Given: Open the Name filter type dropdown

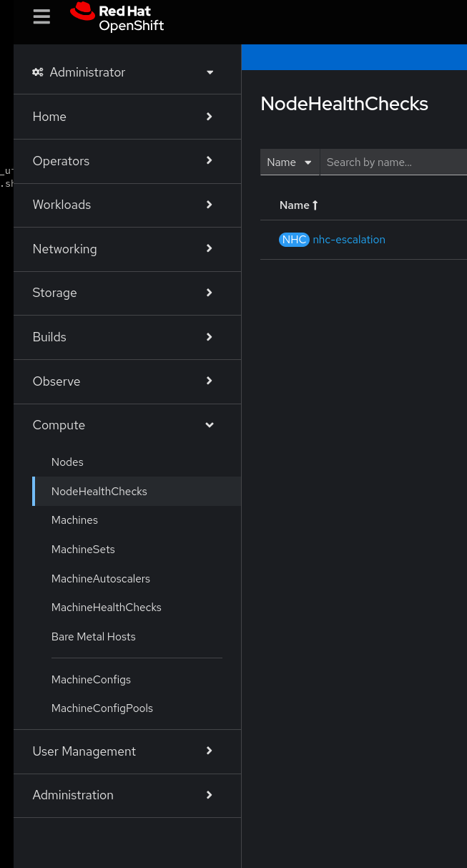Looking at the screenshot, I should (290, 162).
